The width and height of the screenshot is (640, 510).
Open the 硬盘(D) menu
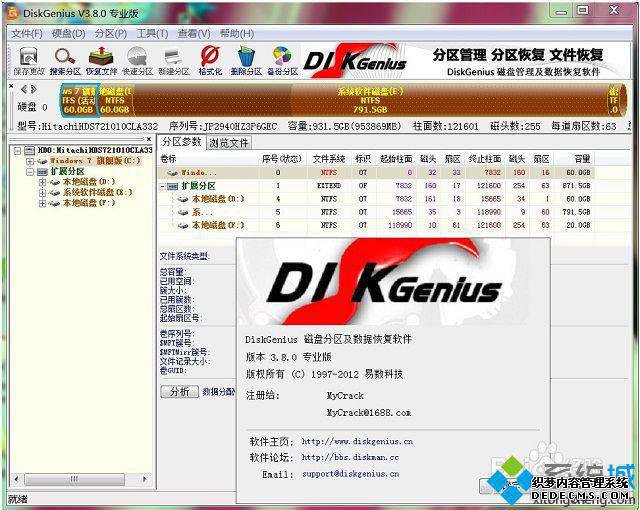pyautogui.click(x=69, y=33)
